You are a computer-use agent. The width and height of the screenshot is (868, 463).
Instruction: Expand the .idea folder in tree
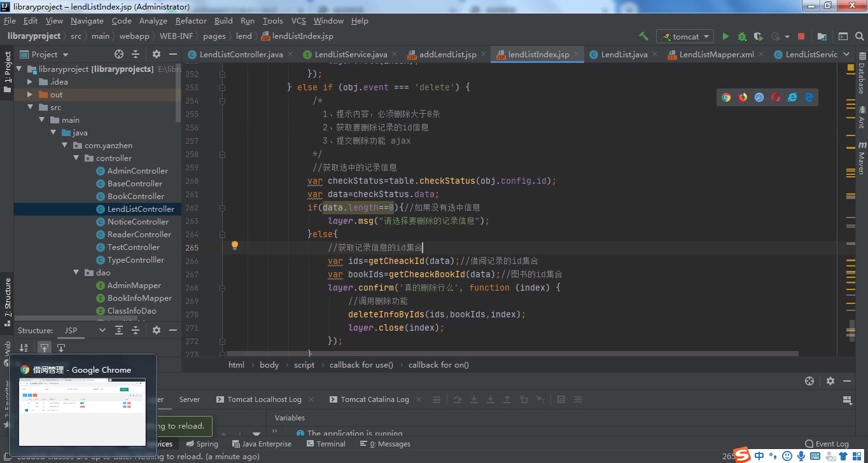point(30,82)
